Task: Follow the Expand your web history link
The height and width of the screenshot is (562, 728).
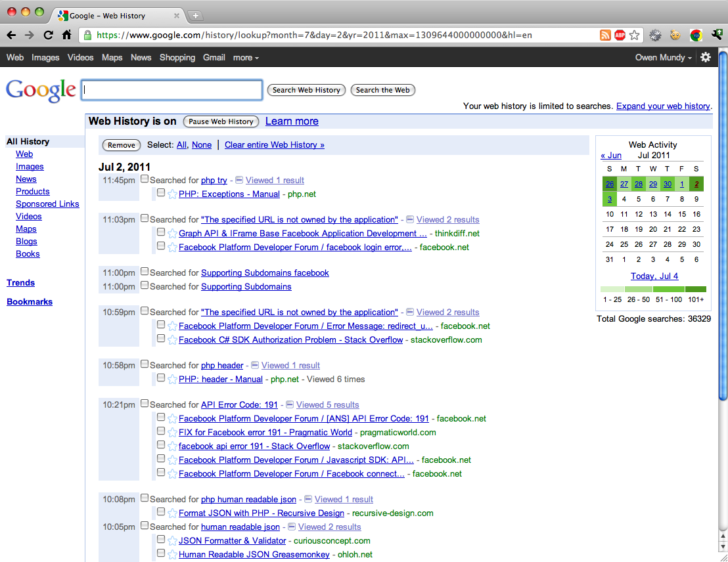Action: [663, 106]
